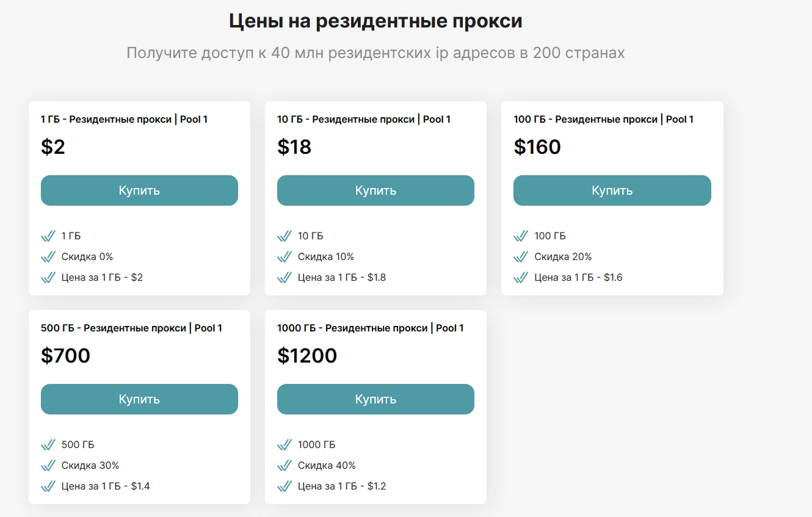The width and height of the screenshot is (812, 517).
Task: Click the checkmark beside 'Цена за 1 ГБ - $1.6'
Action: pyautogui.click(x=521, y=277)
